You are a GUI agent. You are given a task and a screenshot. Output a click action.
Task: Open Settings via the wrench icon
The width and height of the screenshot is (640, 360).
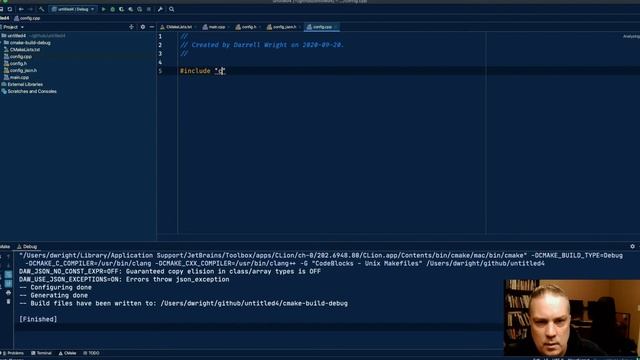coord(160,9)
